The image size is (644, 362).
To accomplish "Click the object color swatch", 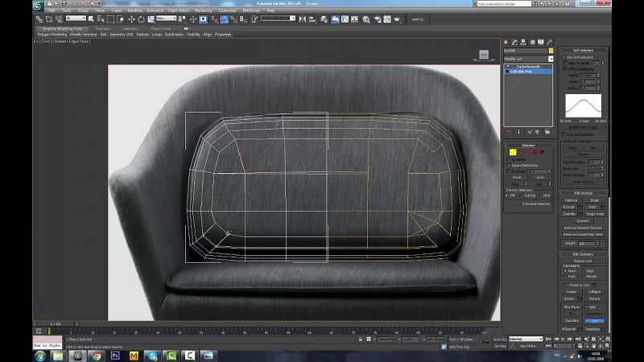I will click(551, 51).
